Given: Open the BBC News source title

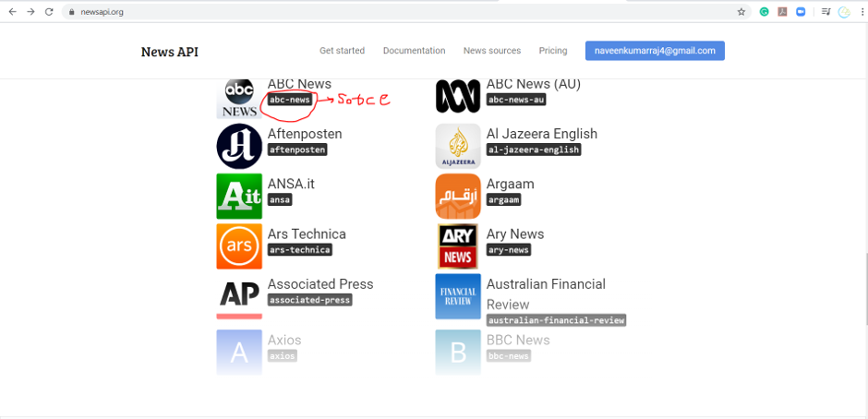Looking at the screenshot, I should (x=518, y=340).
